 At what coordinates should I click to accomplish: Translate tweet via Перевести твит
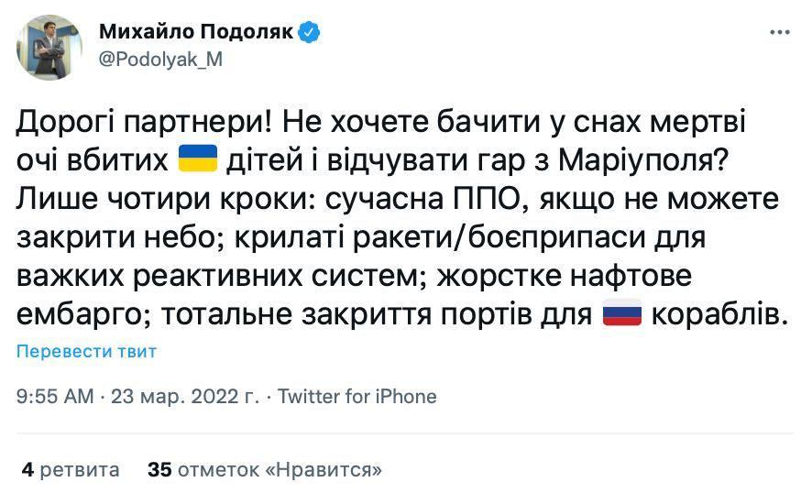point(87,352)
